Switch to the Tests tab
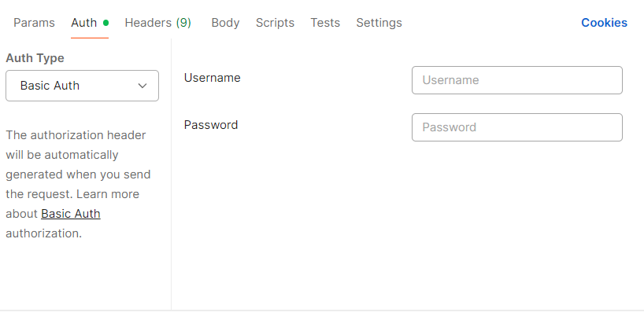 (325, 23)
